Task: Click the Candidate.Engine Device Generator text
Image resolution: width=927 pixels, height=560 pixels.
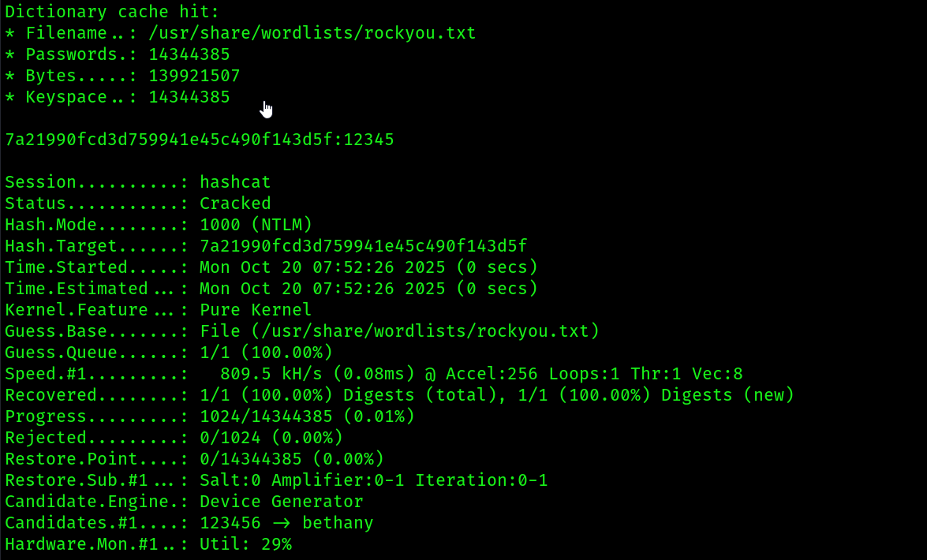Action: [282, 502]
